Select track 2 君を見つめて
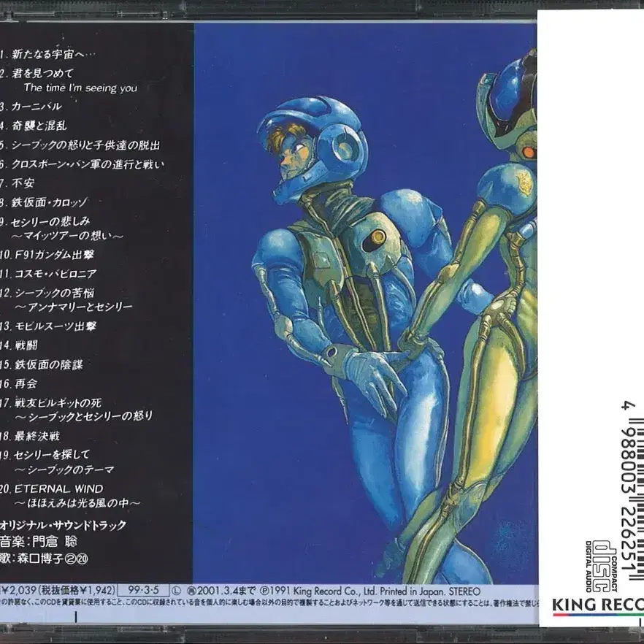 (x=37, y=73)
